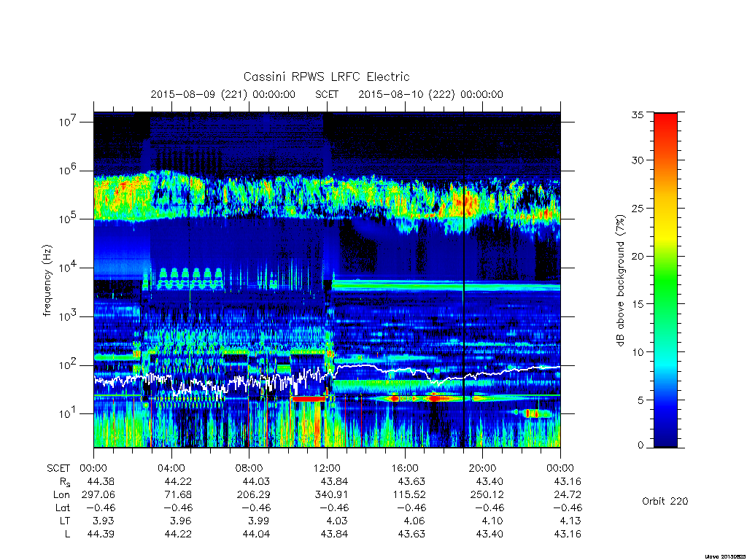
Task: Click the 35 dB color bar tick label
Action: coord(637,114)
